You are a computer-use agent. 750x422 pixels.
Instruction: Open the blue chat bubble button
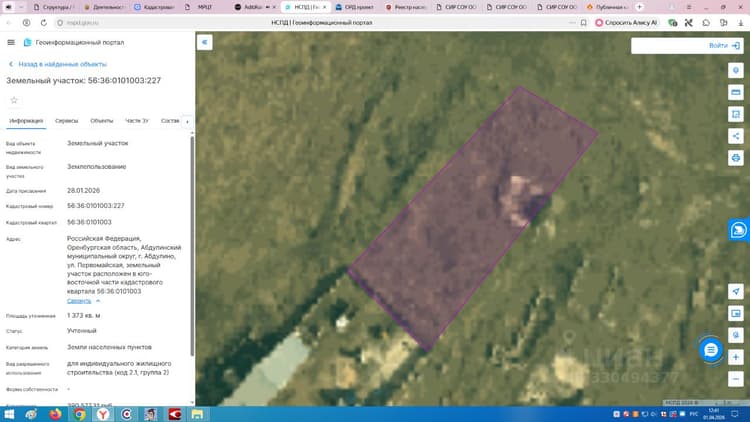point(711,350)
